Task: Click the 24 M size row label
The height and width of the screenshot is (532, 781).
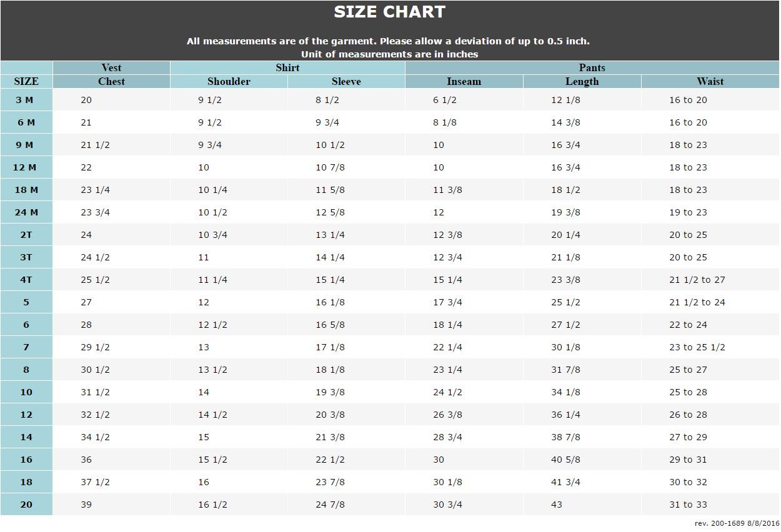Action: click(x=26, y=212)
